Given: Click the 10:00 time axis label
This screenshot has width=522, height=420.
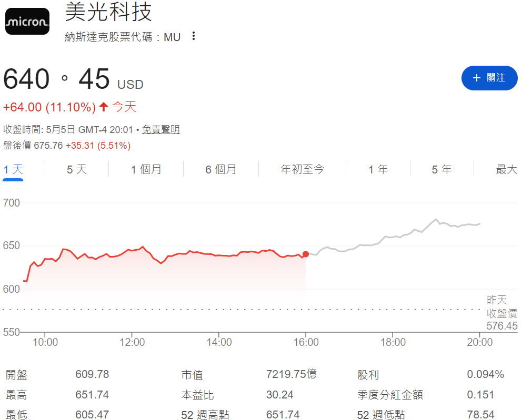Looking at the screenshot, I should tap(45, 342).
